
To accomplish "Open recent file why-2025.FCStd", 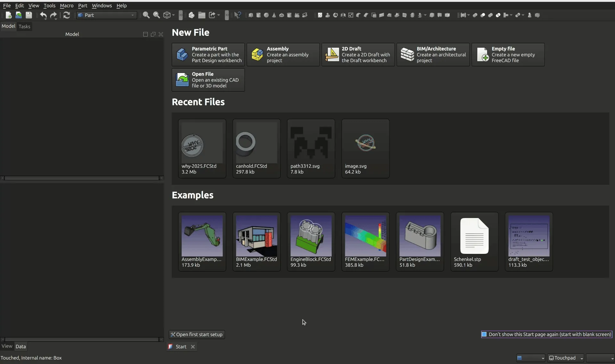I will (202, 149).
